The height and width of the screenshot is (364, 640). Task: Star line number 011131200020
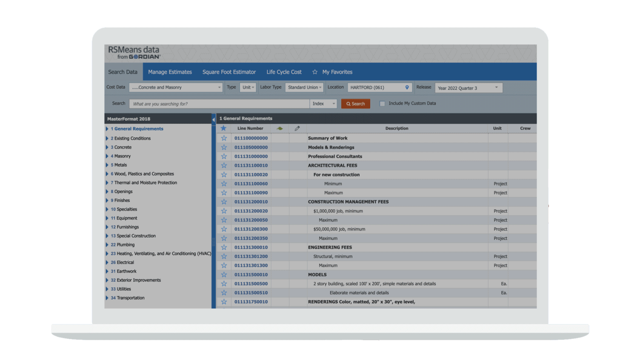224,211
